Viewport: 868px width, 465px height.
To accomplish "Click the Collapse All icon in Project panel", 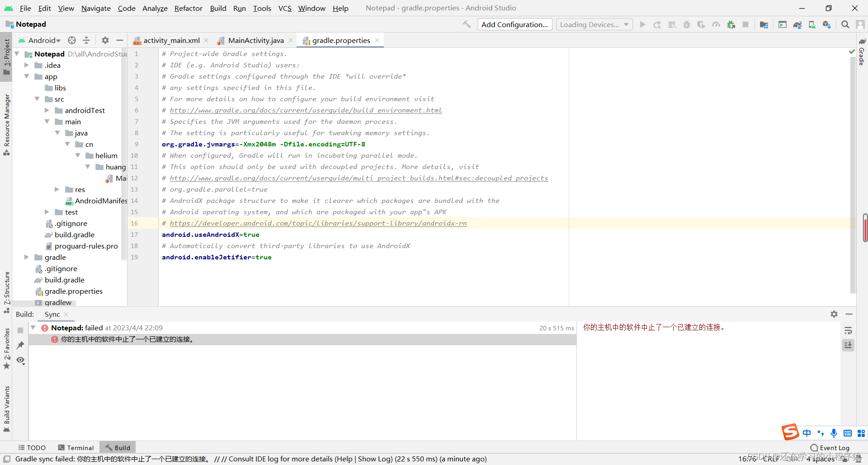I will click(x=86, y=40).
